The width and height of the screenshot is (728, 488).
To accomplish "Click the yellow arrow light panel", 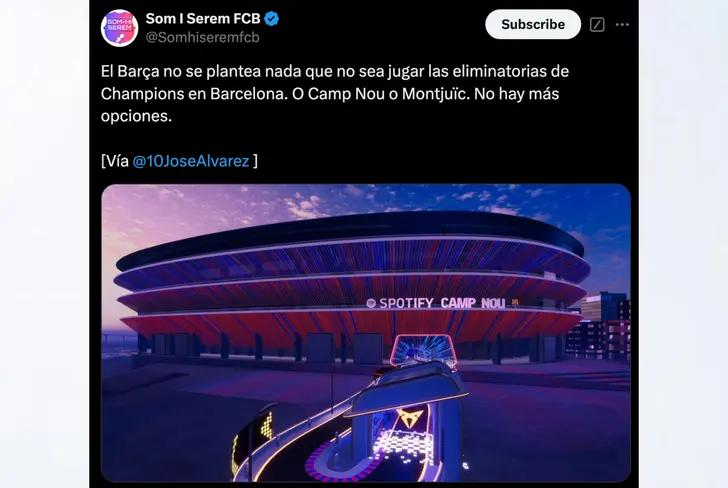I will pyautogui.click(x=266, y=426).
